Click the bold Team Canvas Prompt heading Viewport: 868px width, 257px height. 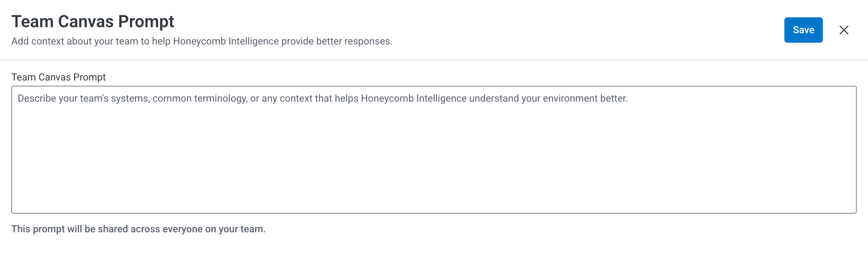pyautogui.click(x=93, y=22)
